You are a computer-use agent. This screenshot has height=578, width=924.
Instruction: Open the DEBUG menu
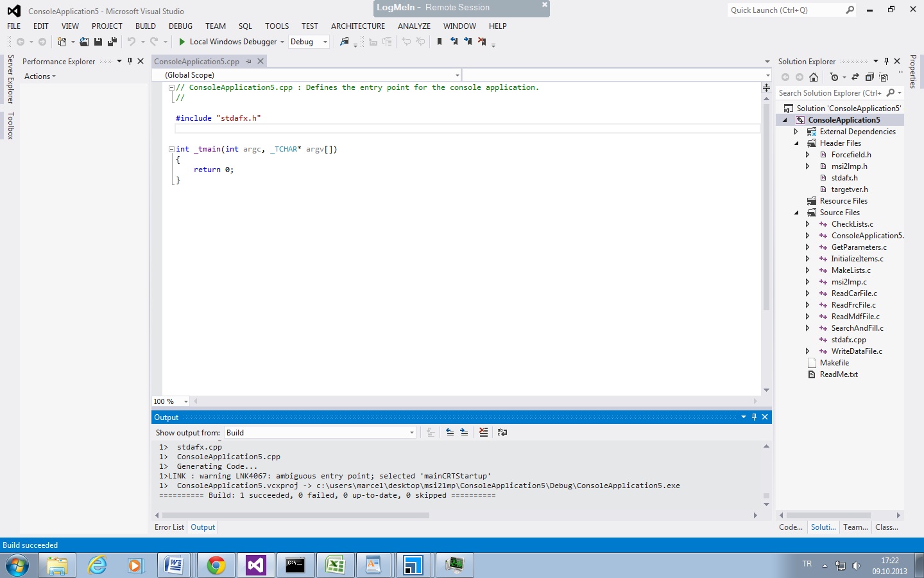(180, 26)
